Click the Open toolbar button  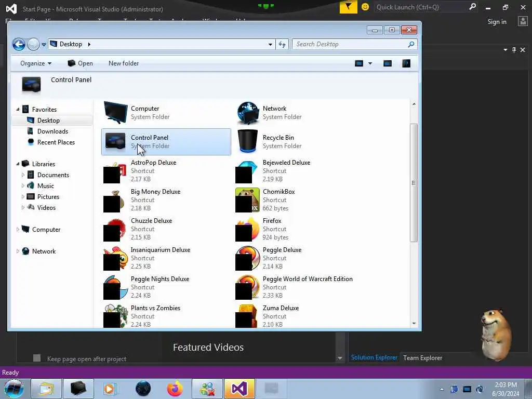pyautogui.click(x=81, y=63)
